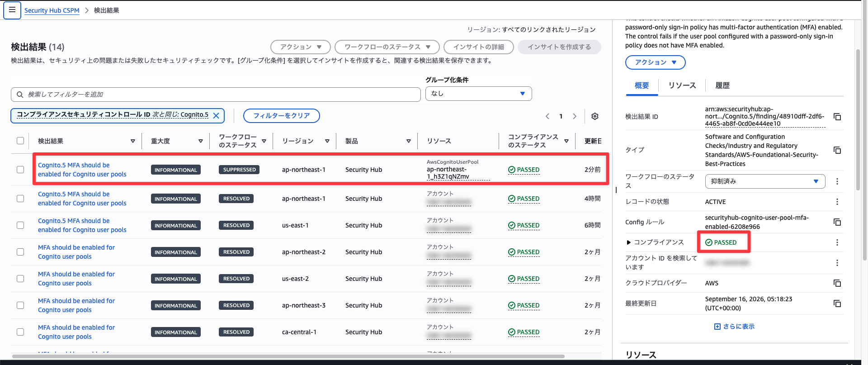Check the ap-northeast-1 RESOLVED finding row

20,199
